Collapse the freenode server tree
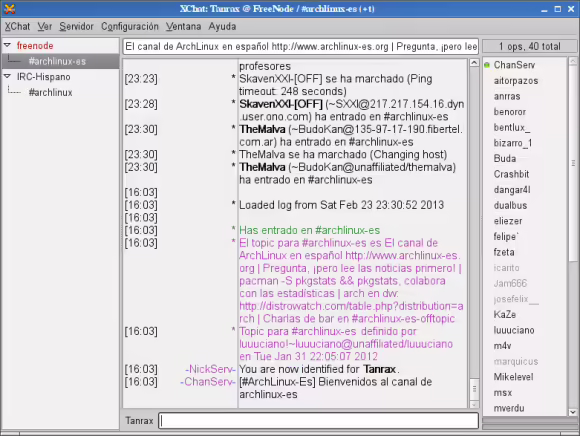 click(x=7, y=45)
